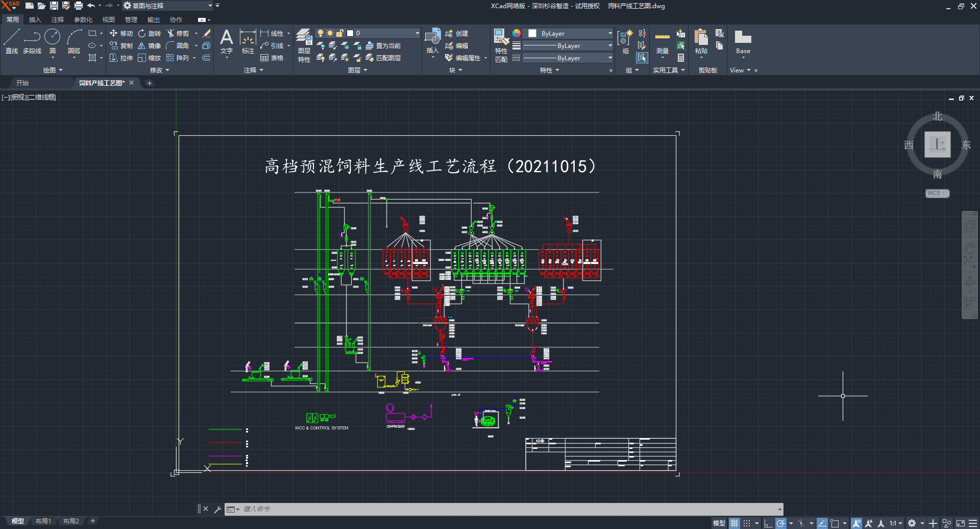Open the ByLayer linetype dropdown
The height and width of the screenshot is (529, 980).
[610, 58]
